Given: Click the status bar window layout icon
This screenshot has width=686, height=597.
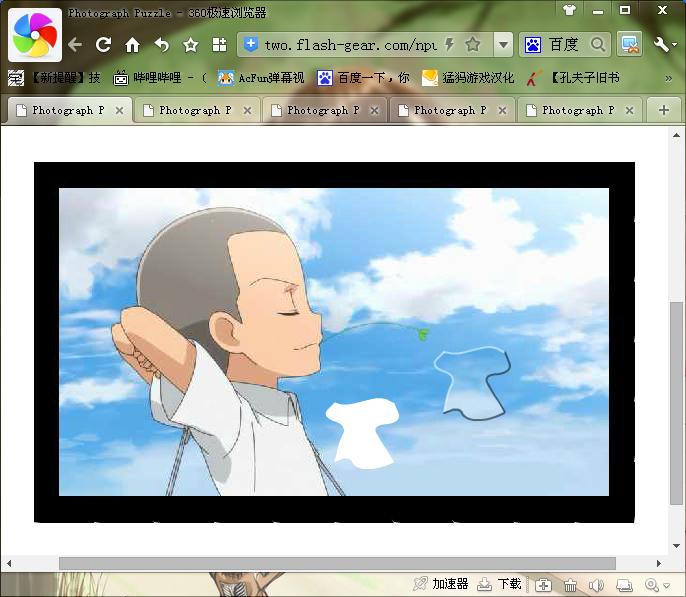Looking at the screenshot, I should tap(624, 585).
